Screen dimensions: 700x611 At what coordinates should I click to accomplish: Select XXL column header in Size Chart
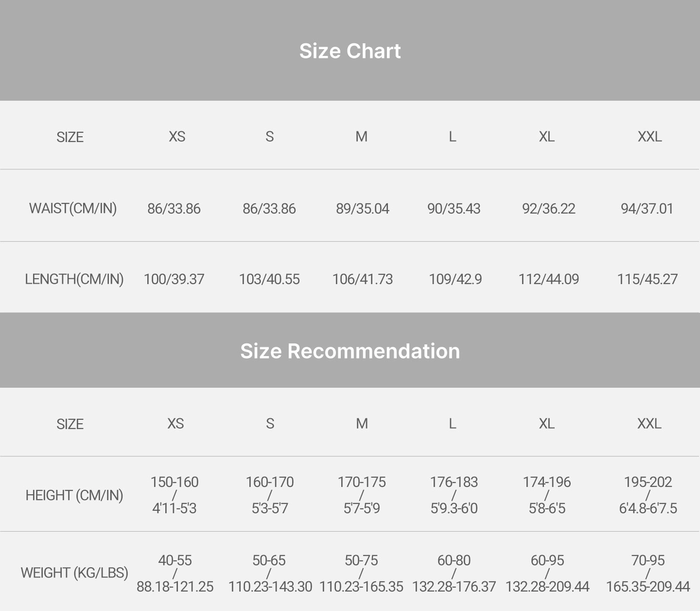pyautogui.click(x=649, y=137)
